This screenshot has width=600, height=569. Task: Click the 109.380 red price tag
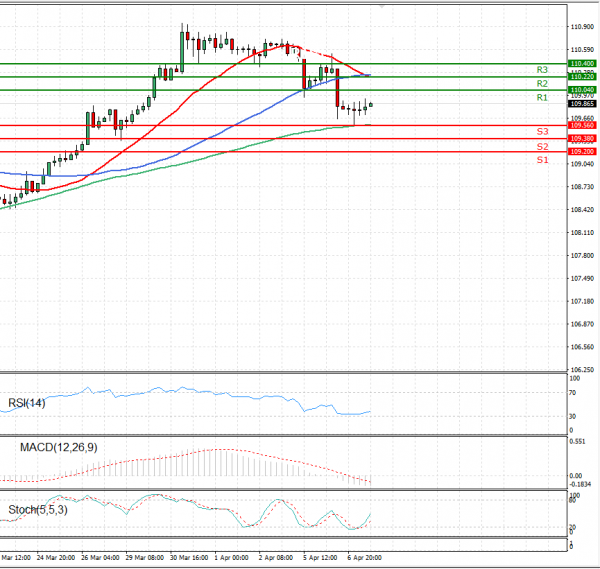click(x=582, y=138)
